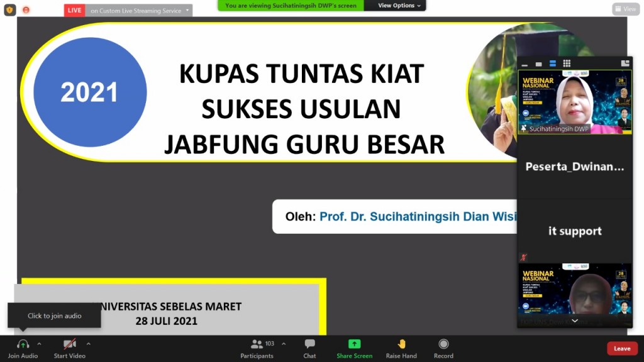Image resolution: width=644 pixels, height=362 pixels.
Task: Click the green Share Screen icon
Action: click(354, 344)
